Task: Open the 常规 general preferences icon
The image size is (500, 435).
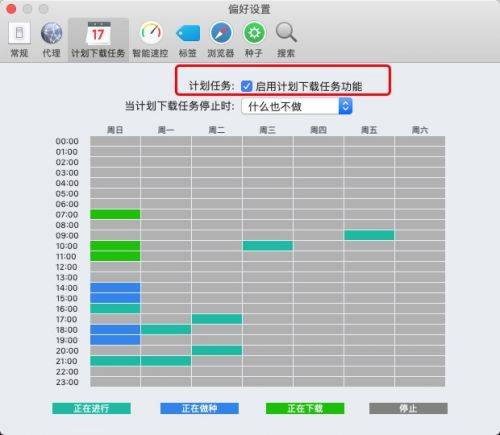Action: 19,33
